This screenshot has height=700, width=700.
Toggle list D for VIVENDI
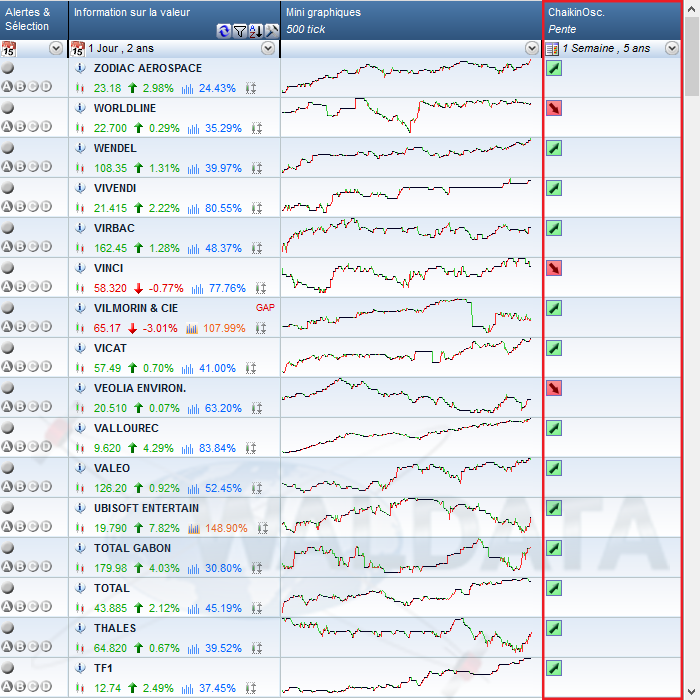pos(46,207)
